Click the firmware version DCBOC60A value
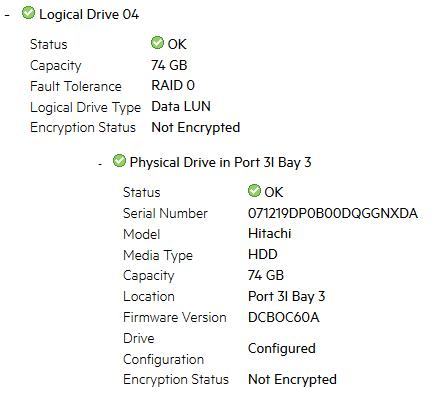 coord(284,317)
